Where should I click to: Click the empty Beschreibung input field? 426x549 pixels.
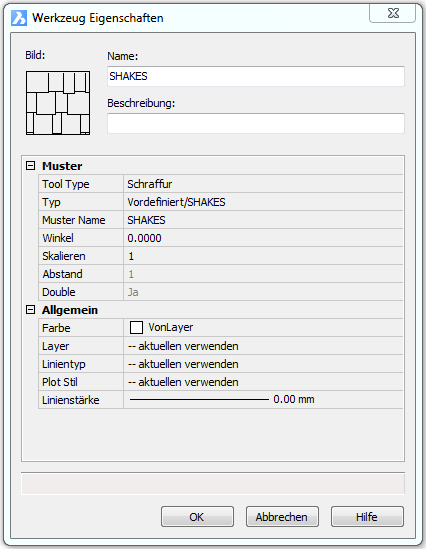[x=256, y=123]
